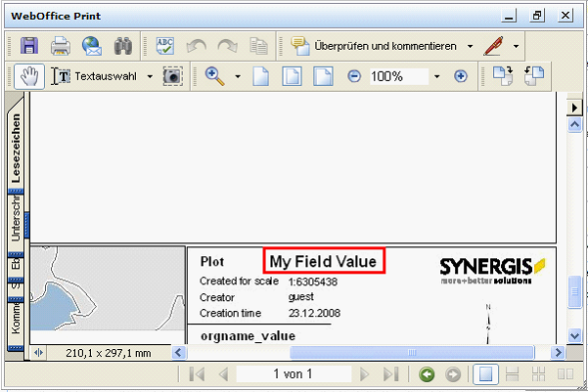This screenshot has width=588, height=392.
Task: Rotate the view clockwise
Action: (x=503, y=76)
